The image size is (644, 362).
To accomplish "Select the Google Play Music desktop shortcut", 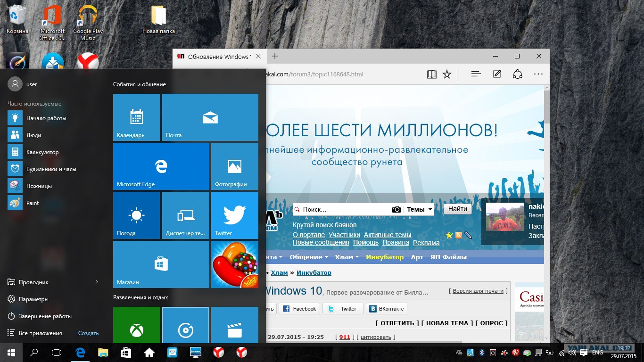I will 88,23.
